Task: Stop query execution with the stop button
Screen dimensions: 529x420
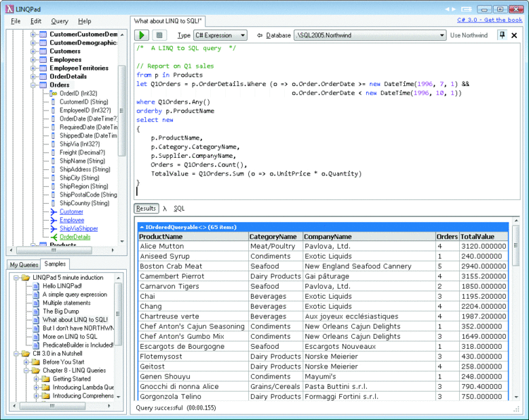Action: point(159,35)
